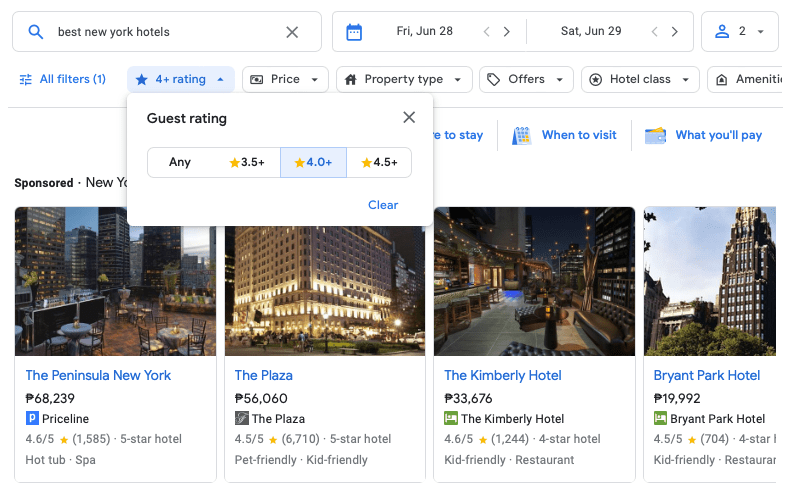The width and height of the screenshot is (793, 496).
Task: Select the Any rating option
Action: coord(180,162)
